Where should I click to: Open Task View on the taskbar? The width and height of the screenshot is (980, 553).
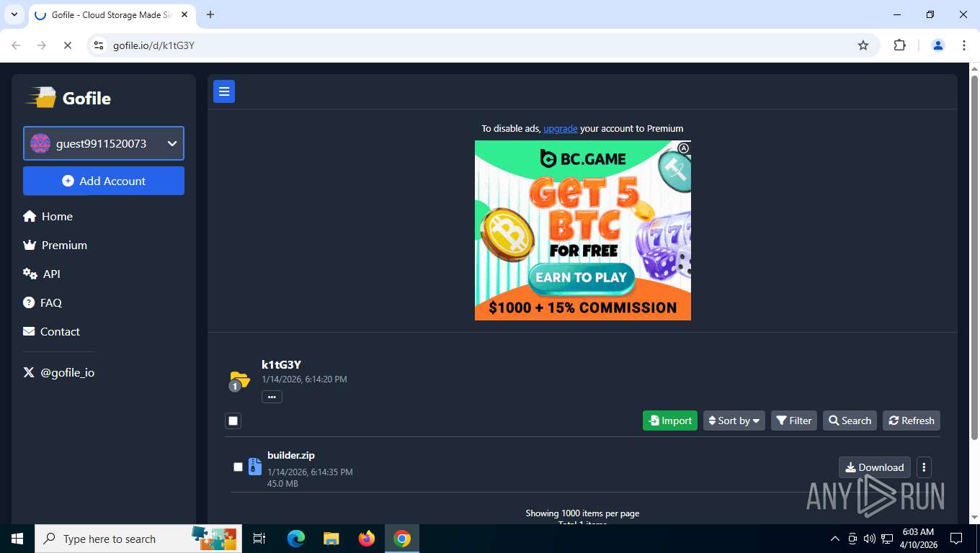[x=259, y=539]
